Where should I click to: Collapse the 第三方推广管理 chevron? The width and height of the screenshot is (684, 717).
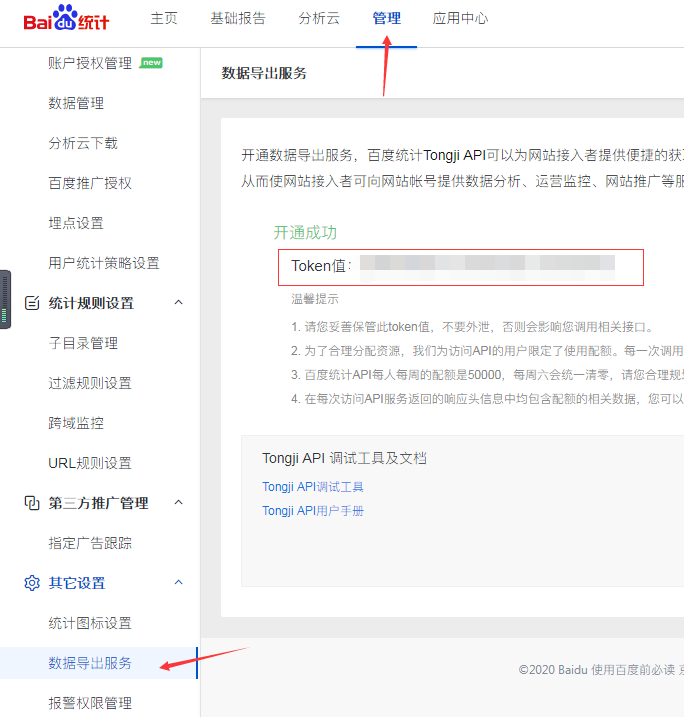pyautogui.click(x=179, y=503)
